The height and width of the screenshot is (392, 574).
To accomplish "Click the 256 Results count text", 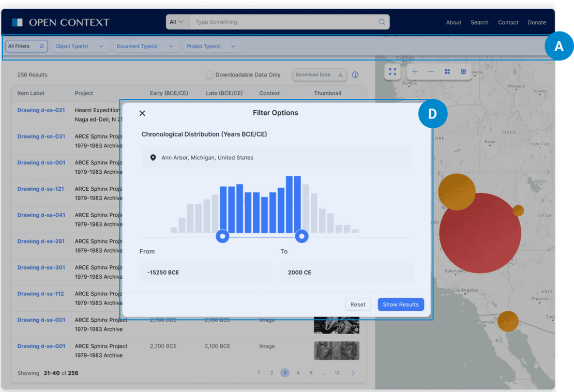I will (32, 74).
